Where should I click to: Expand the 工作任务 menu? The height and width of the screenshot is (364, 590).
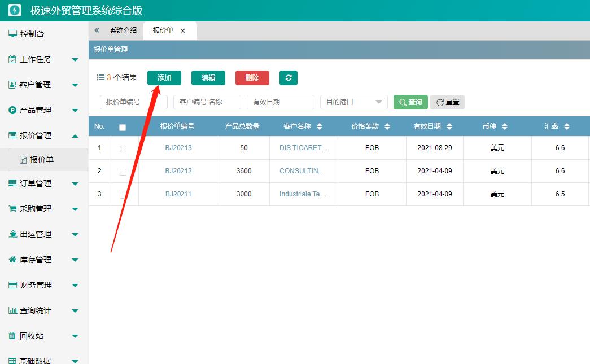(40, 59)
